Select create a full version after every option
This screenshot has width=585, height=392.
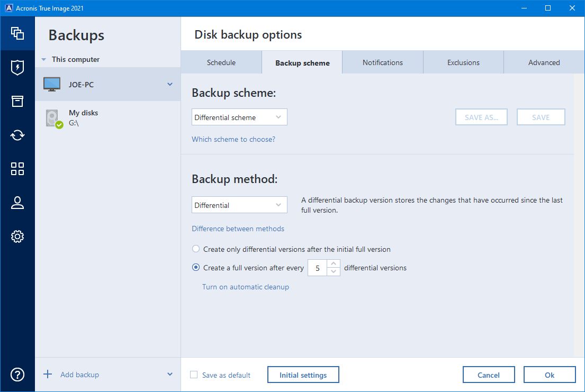coord(195,268)
